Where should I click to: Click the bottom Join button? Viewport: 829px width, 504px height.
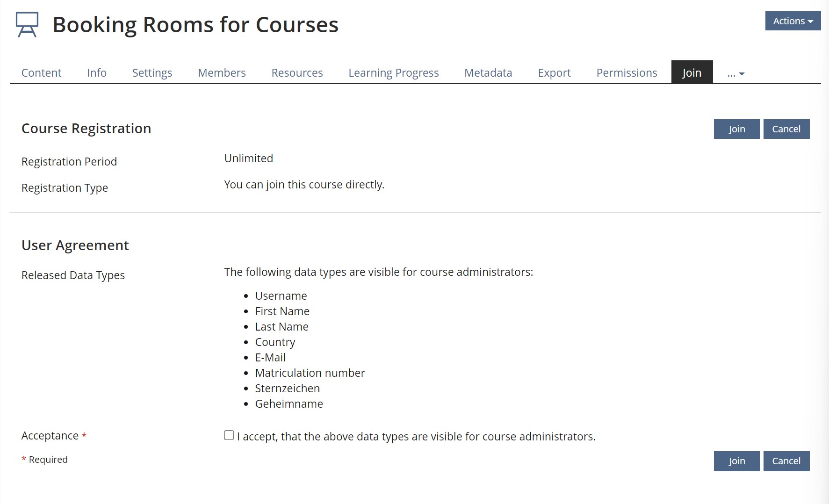pyautogui.click(x=736, y=461)
